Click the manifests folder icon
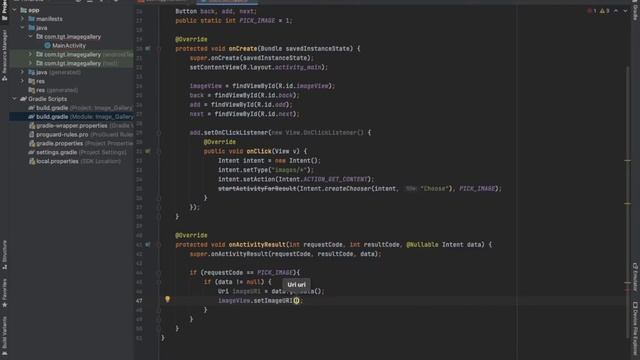 31,19
